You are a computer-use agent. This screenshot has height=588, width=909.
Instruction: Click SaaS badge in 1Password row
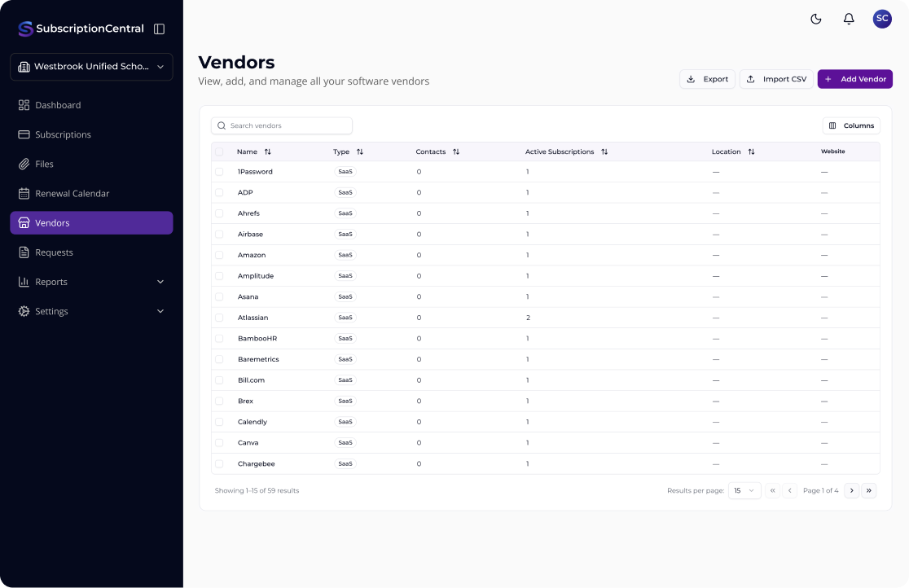tap(345, 172)
